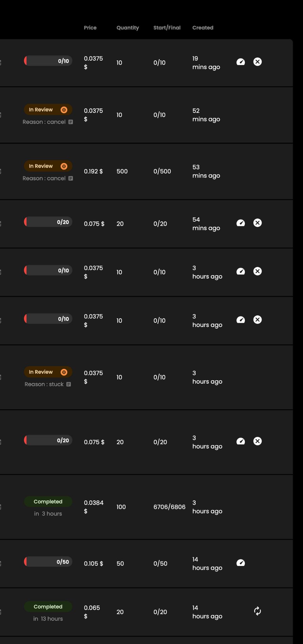The height and width of the screenshot is (644, 303).
Task: Click 6706/6806 start/final value
Action: click(x=169, y=507)
